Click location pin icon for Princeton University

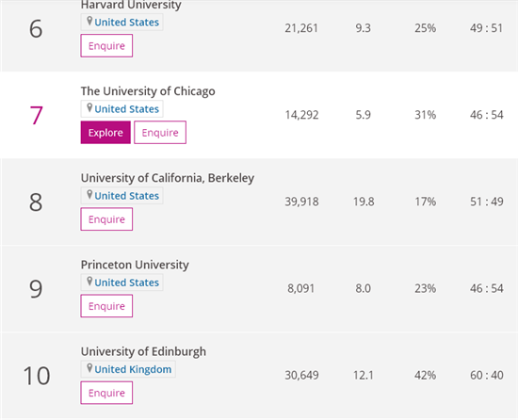(x=89, y=282)
